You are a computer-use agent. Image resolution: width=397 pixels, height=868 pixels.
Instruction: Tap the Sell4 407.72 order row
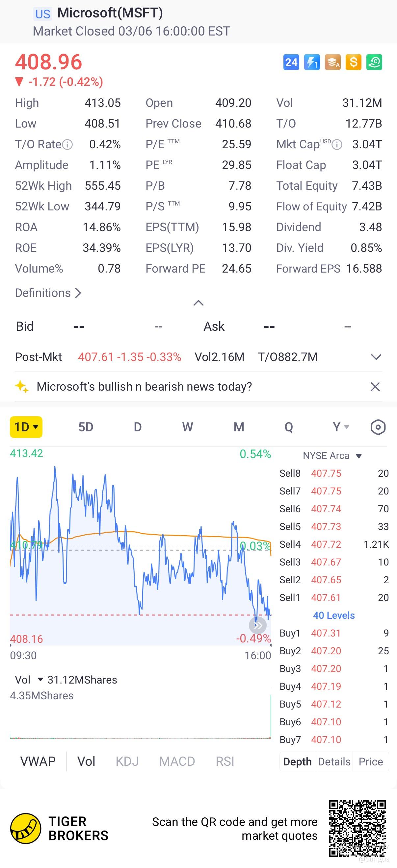point(334,544)
